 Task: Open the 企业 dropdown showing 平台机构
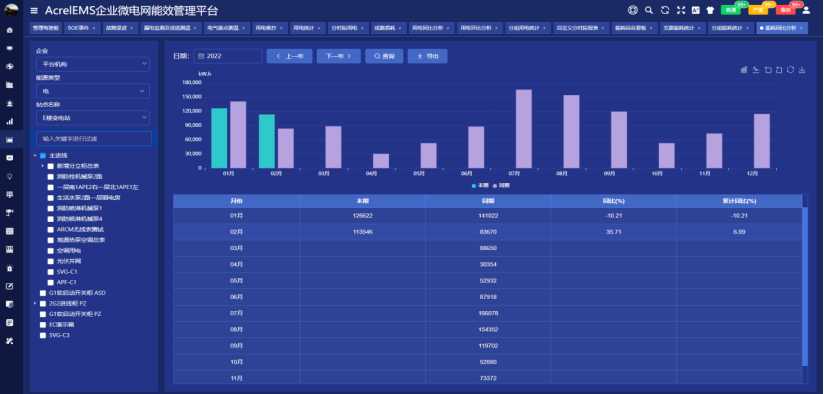(x=92, y=64)
